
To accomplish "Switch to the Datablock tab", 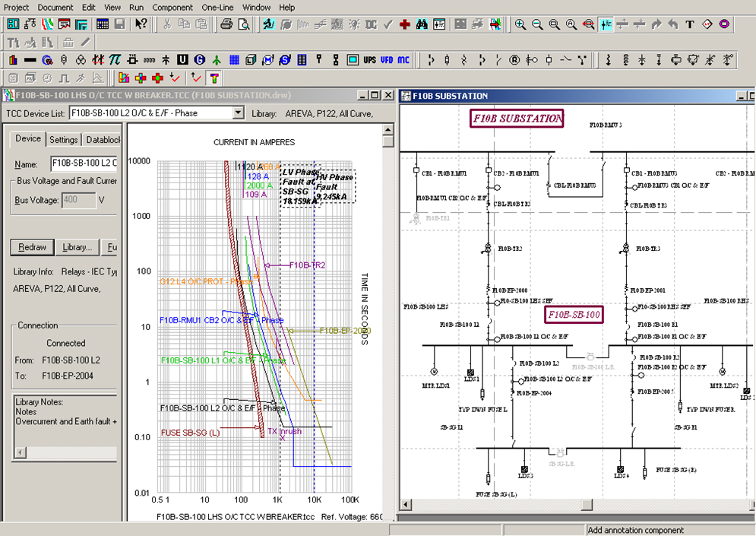I will point(103,140).
